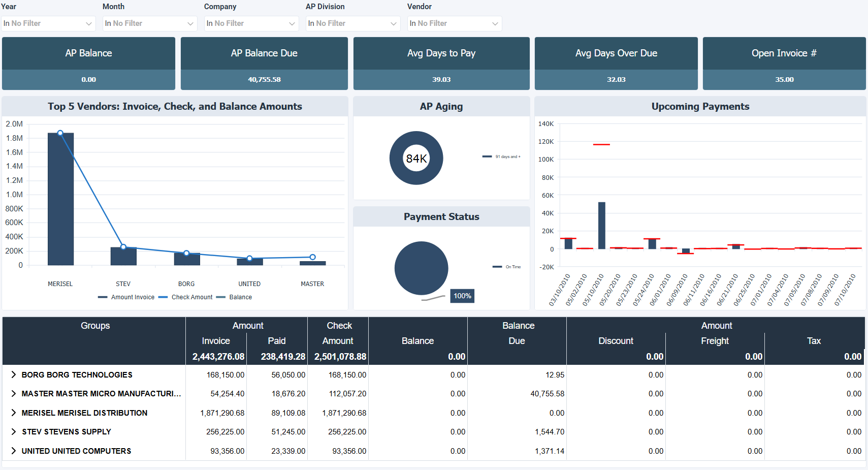The width and height of the screenshot is (868, 470).
Task: Click the BORG bar in vendors chart
Action: click(187, 259)
